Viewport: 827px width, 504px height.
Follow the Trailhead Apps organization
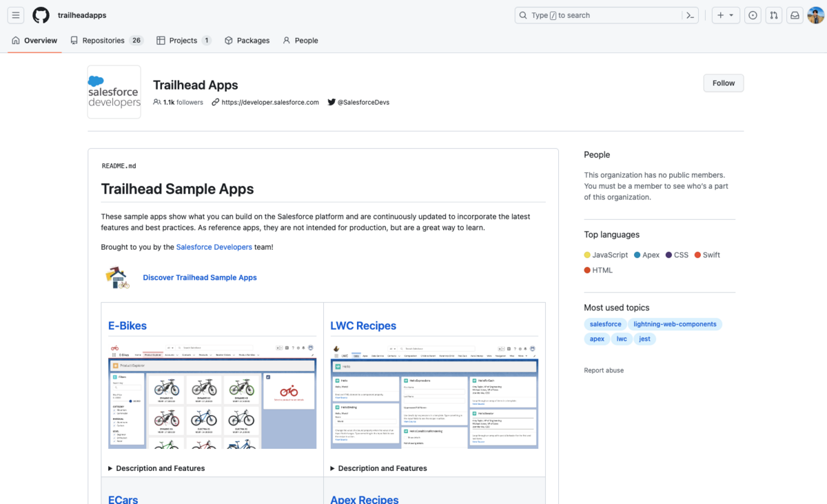click(x=724, y=83)
